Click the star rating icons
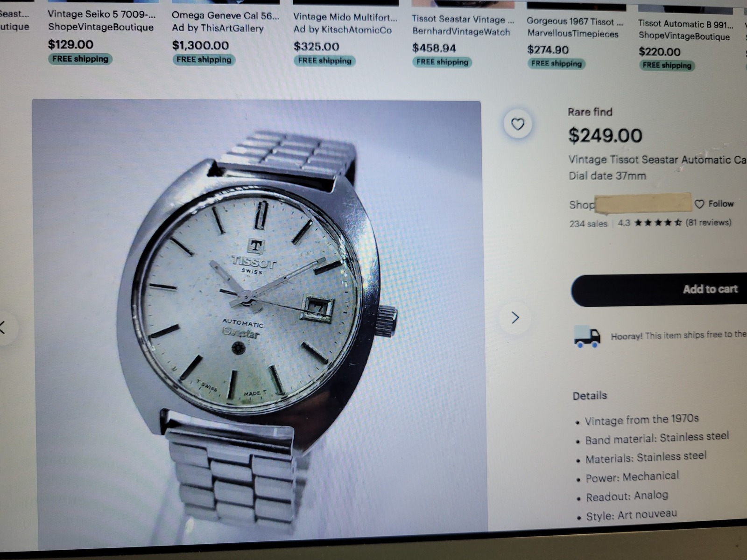The width and height of the screenshot is (747, 560). coord(658,223)
